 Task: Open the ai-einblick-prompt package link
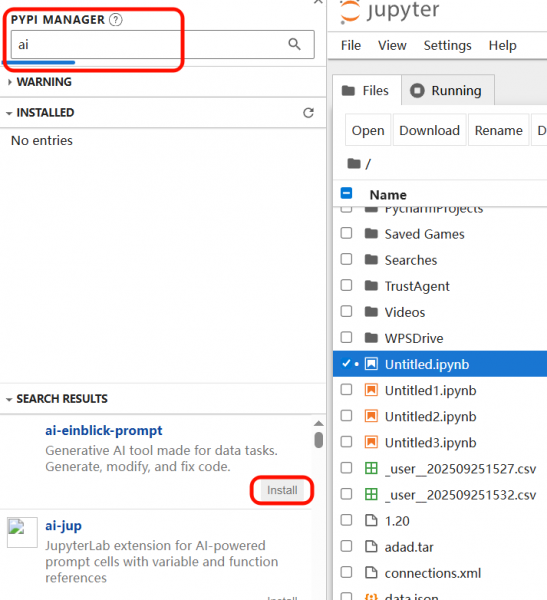tap(104, 430)
